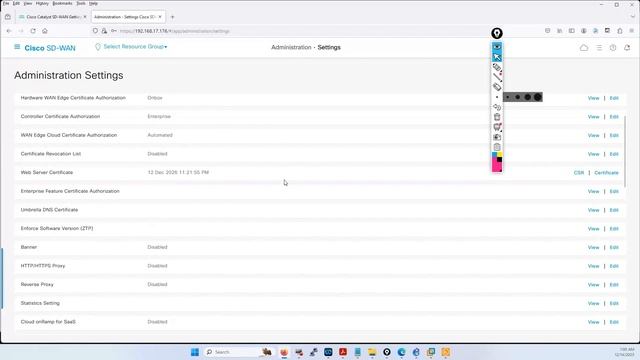640x360 pixels.
Task: Open File Explorer from the taskbar
Action: pos(372,352)
